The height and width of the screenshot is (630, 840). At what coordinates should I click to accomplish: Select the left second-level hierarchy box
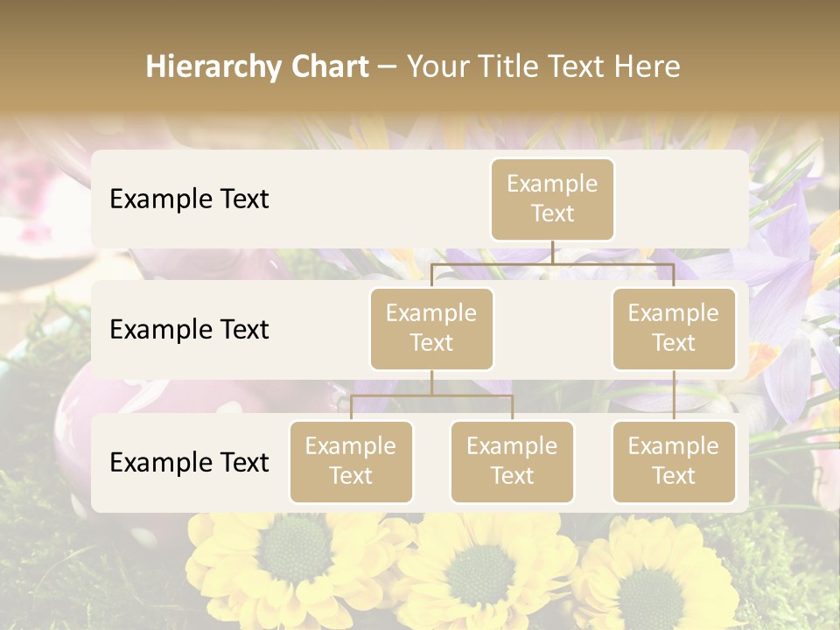point(431,328)
